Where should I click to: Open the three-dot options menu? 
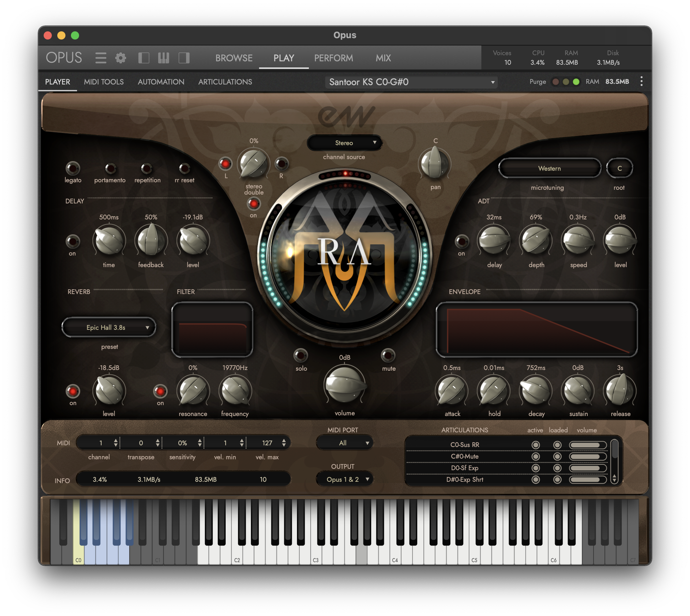(x=641, y=81)
